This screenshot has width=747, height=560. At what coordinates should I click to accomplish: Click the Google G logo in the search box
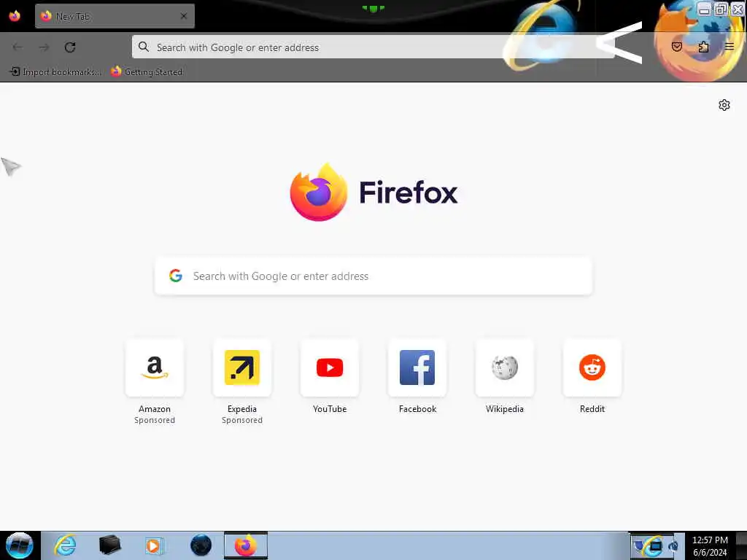coord(176,276)
